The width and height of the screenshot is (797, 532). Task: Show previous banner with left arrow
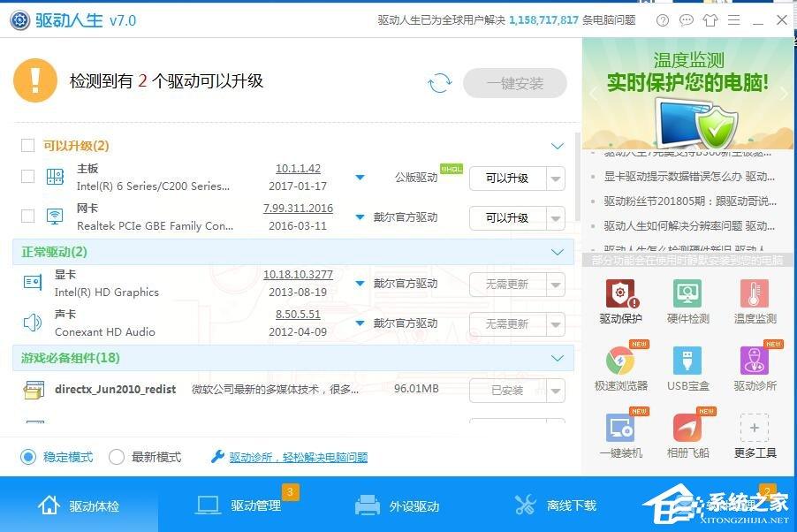[592, 94]
